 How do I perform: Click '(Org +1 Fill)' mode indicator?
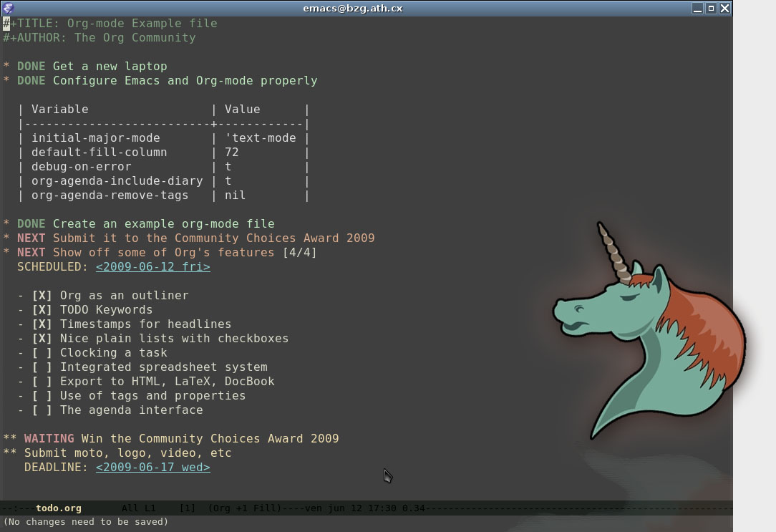click(245, 508)
